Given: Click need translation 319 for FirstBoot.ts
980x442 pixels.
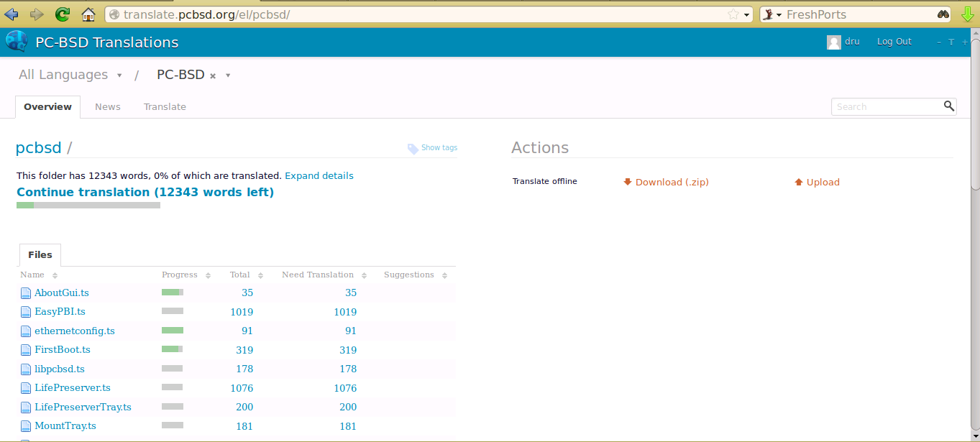Looking at the screenshot, I should (x=348, y=350).
